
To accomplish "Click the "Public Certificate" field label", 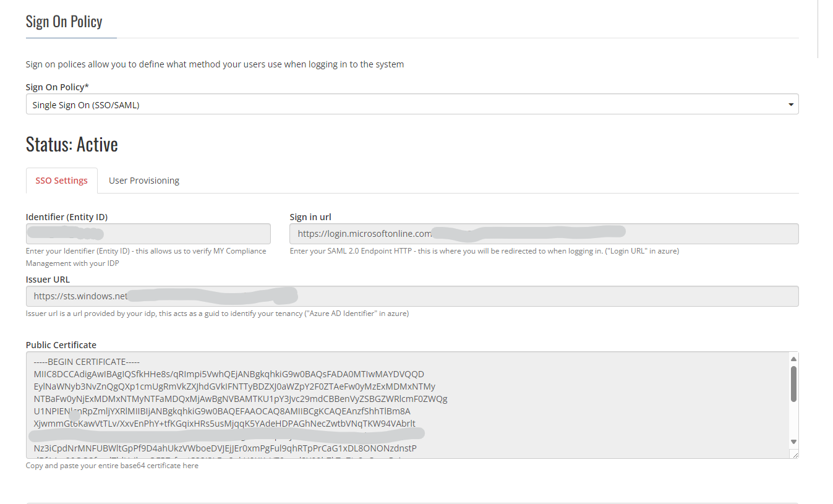I will click(61, 345).
